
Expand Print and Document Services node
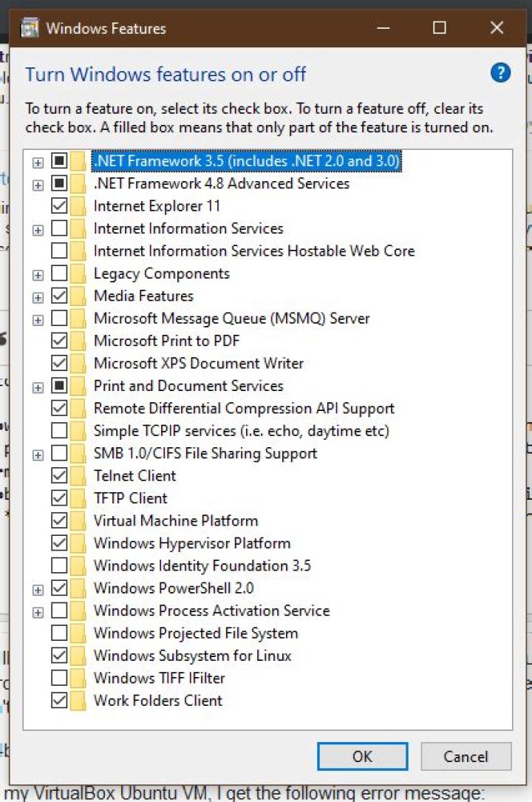(38, 388)
